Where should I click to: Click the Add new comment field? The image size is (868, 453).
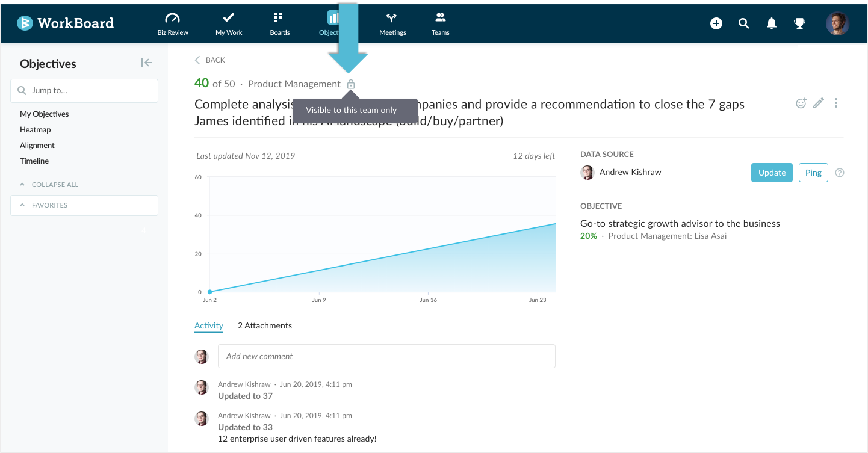(x=386, y=356)
